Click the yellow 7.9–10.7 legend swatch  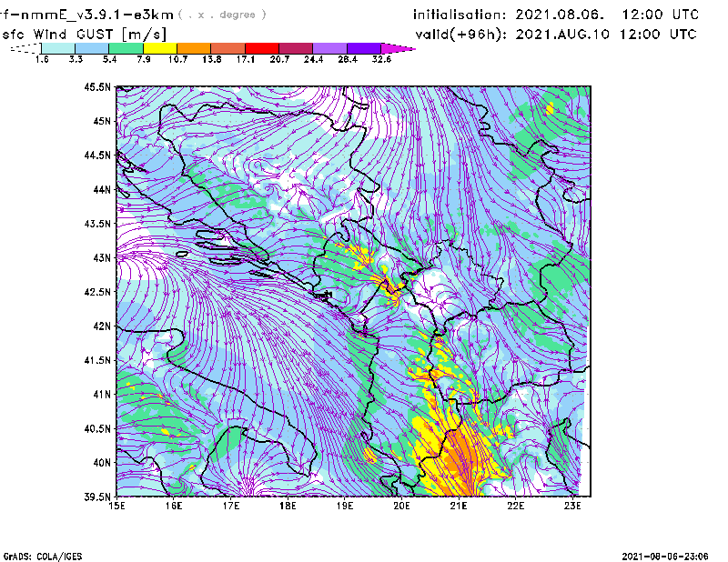tap(160, 48)
